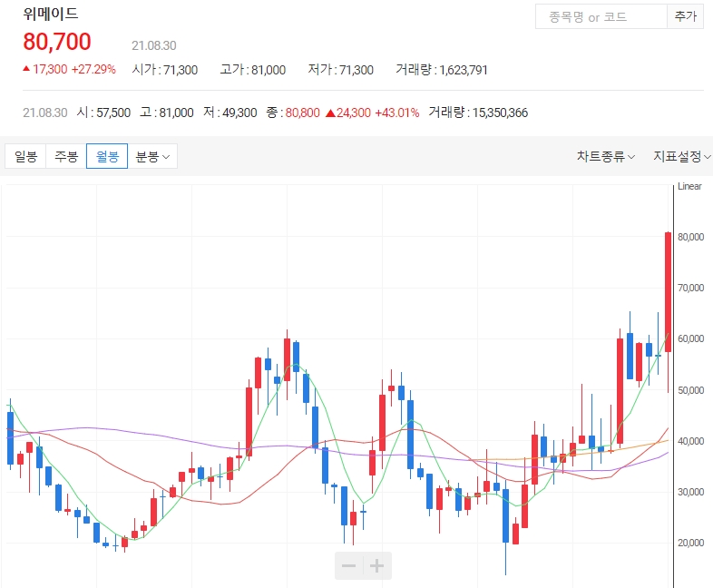This screenshot has width=713, height=588.
Task: Click the date 21.08.30 beside price
Action: (x=153, y=45)
